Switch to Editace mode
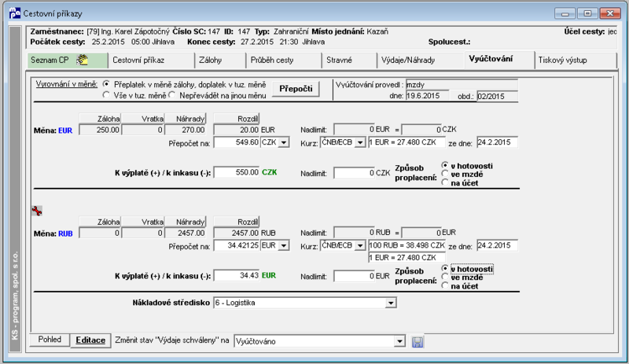 click(x=90, y=340)
